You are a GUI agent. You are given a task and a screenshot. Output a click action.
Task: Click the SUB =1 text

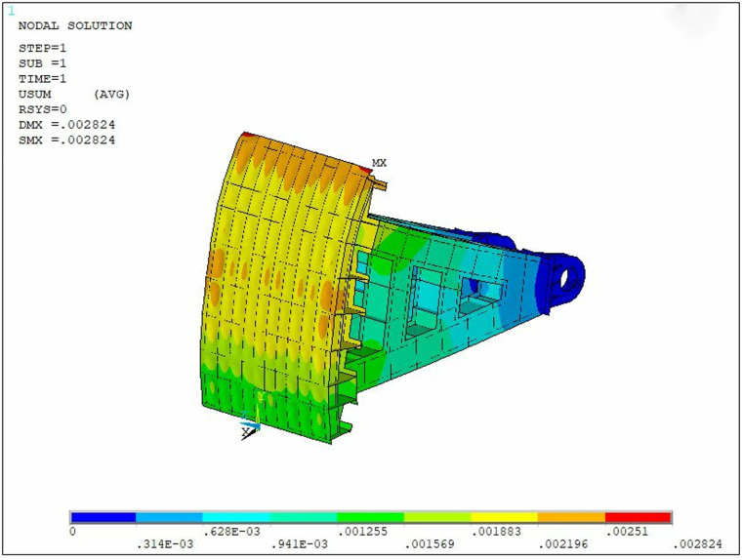43,63
